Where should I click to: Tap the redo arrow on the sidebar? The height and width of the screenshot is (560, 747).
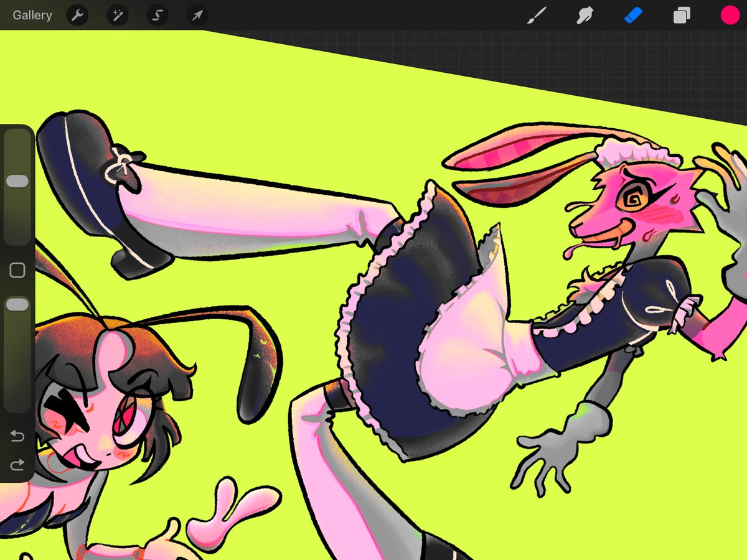17,464
